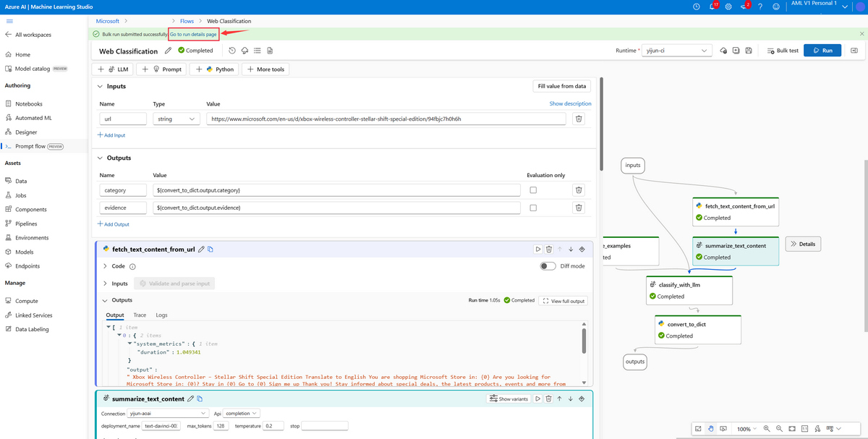Delete the summarize_text_content node
The image size is (868, 439).
(549, 398)
